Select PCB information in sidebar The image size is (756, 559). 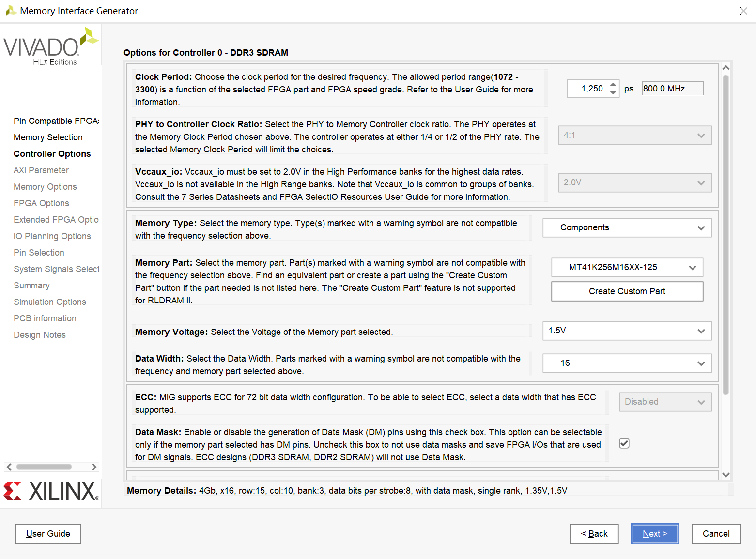45,318
